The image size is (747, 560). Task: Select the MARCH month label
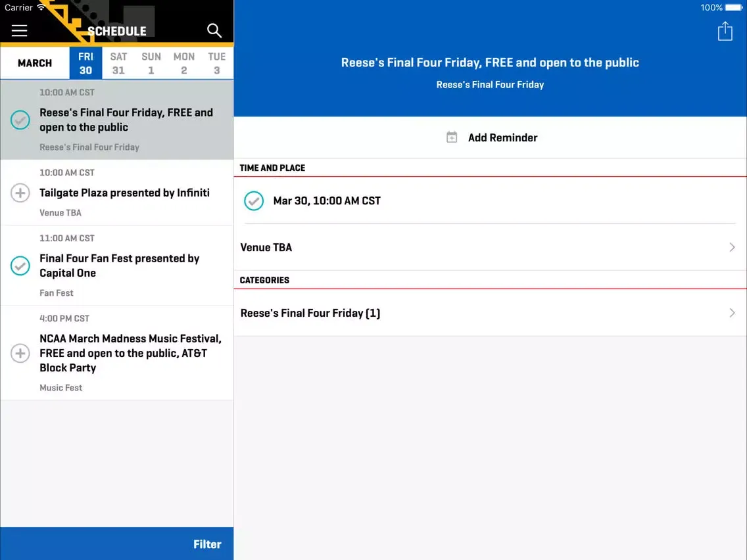click(35, 63)
